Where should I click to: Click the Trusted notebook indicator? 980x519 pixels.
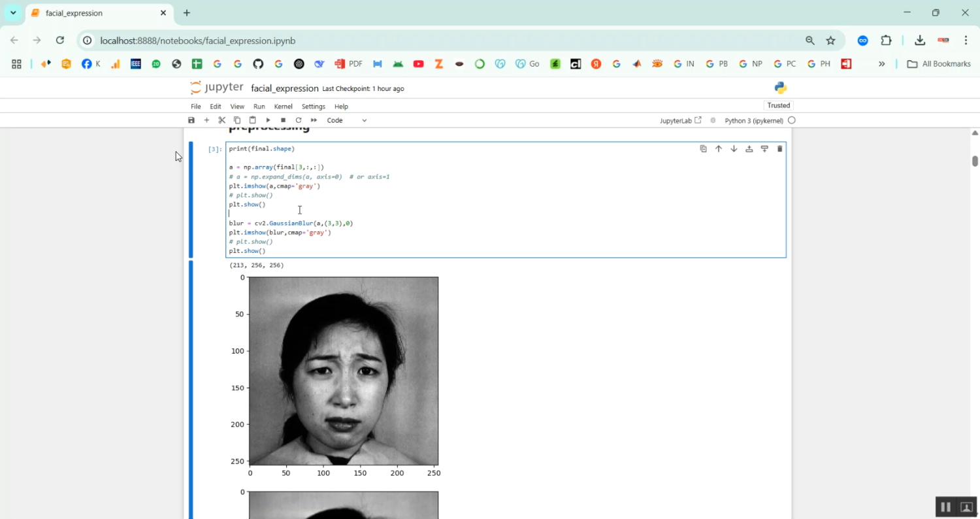(778, 105)
